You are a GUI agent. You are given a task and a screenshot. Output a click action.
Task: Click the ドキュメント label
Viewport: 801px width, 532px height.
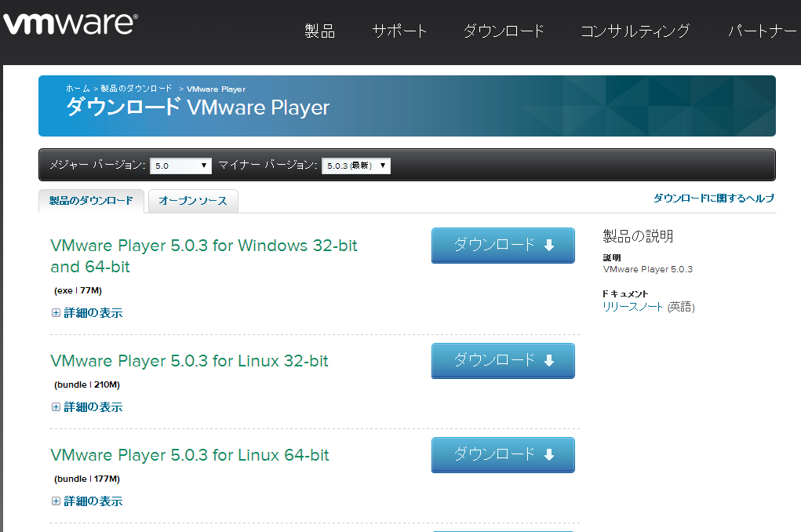(x=625, y=293)
